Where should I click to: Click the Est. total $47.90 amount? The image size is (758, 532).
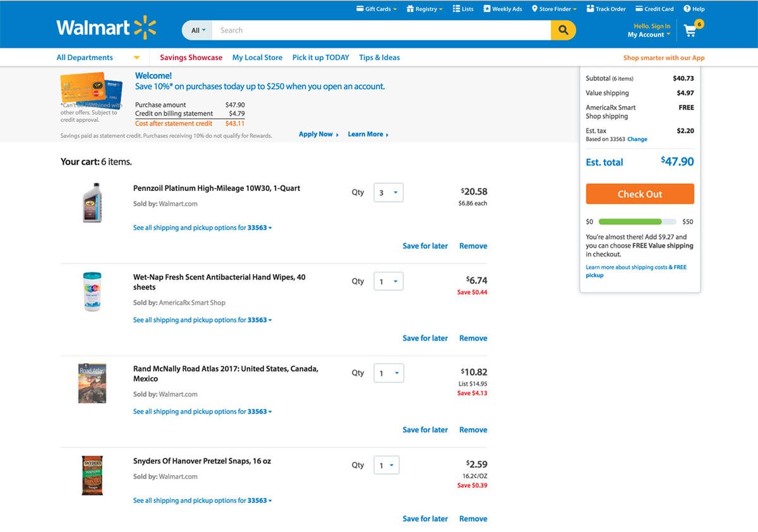[x=677, y=162]
